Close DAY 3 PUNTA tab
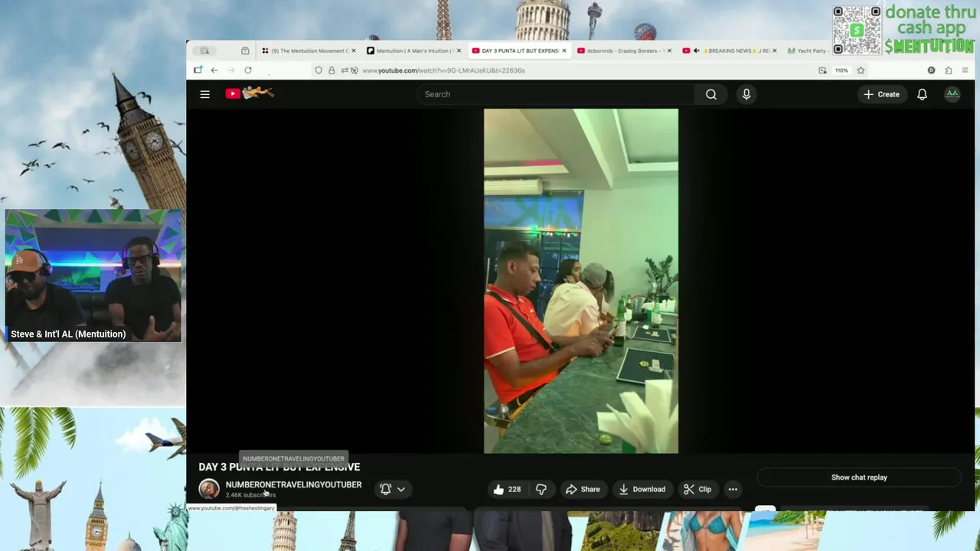This screenshot has height=551, width=980. pyautogui.click(x=564, y=51)
